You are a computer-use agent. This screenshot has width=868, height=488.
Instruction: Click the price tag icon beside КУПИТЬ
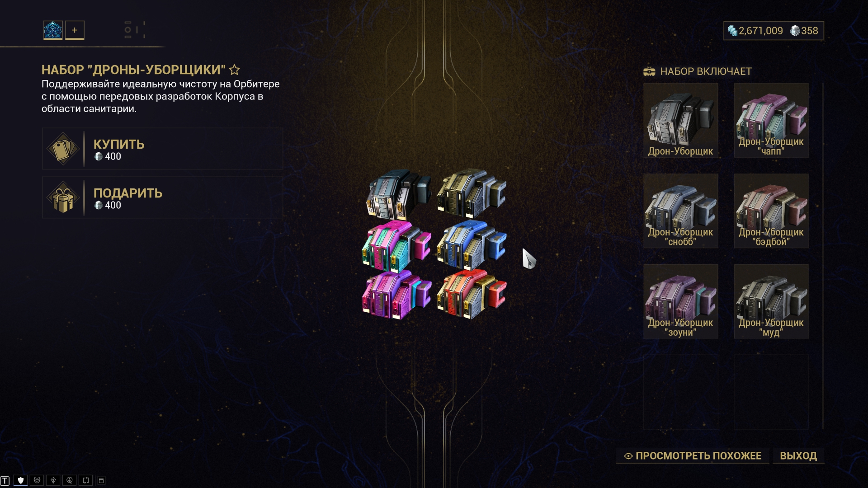(x=63, y=149)
